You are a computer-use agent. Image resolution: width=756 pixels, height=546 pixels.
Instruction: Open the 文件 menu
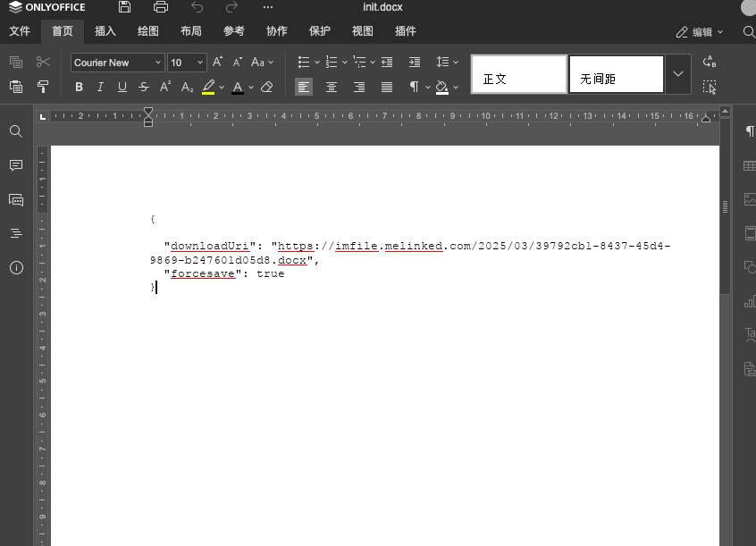pos(20,31)
